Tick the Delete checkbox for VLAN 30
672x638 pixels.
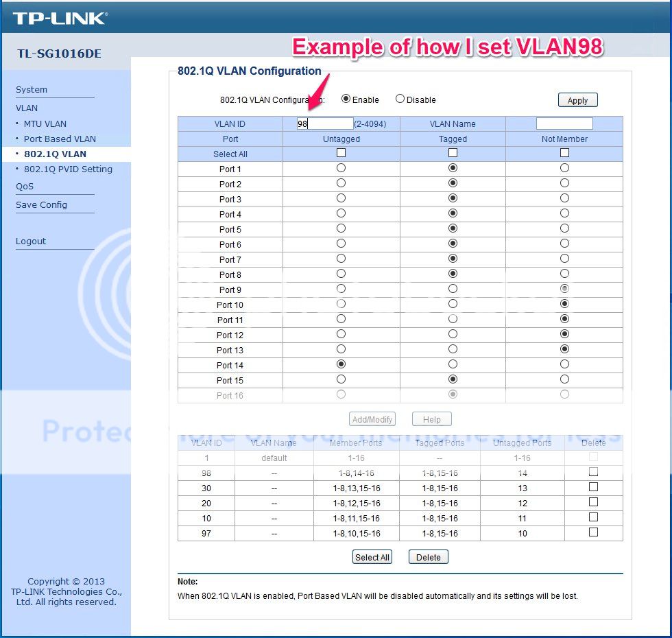594,488
